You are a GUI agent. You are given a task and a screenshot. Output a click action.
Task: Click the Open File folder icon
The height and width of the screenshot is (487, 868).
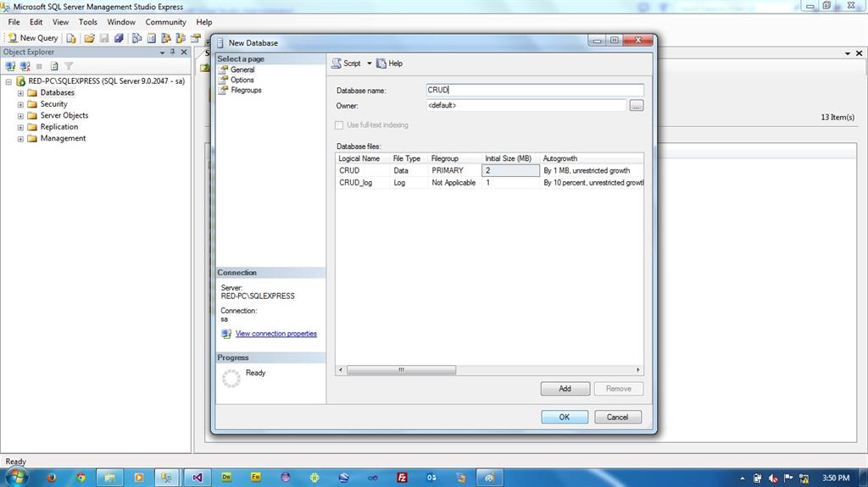point(89,38)
